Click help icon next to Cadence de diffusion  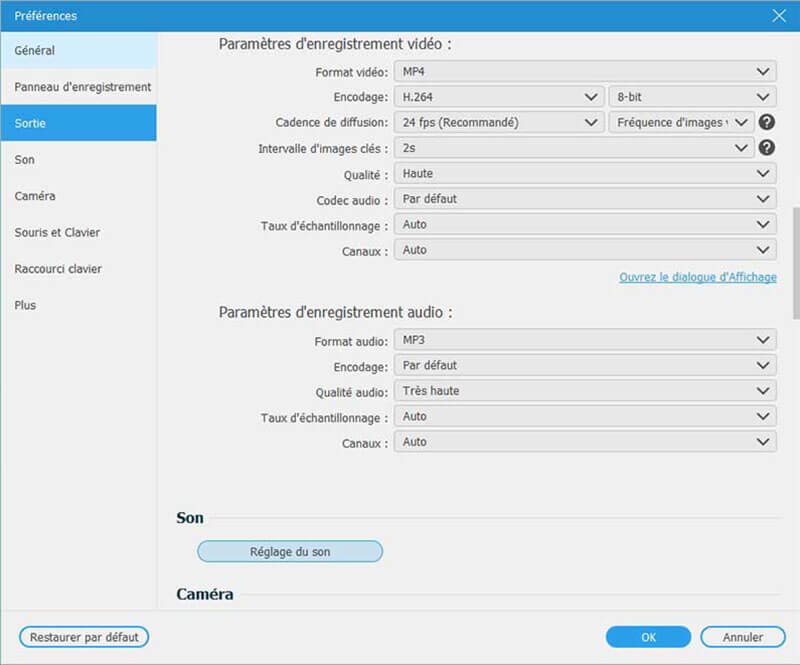(x=767, y=122)
